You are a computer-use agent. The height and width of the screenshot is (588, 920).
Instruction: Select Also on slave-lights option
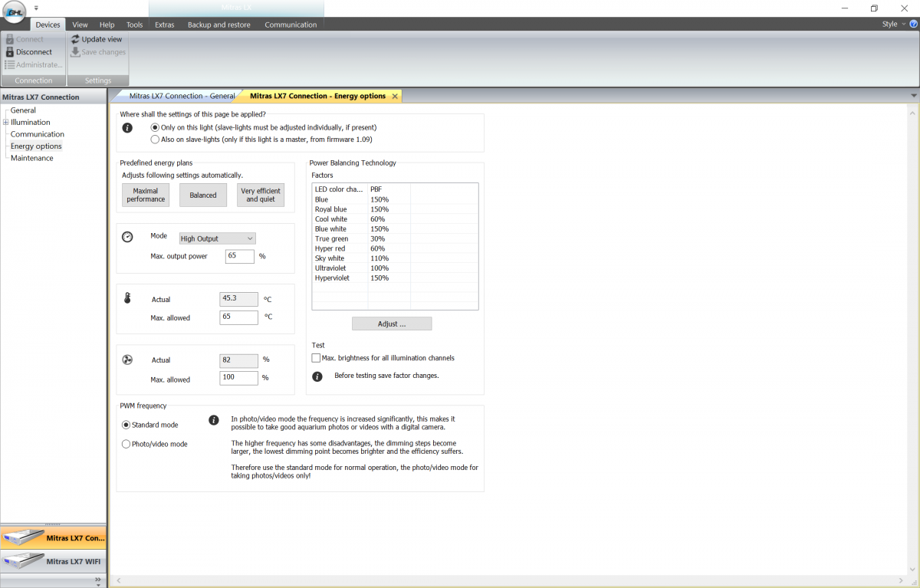coord(261,140)
